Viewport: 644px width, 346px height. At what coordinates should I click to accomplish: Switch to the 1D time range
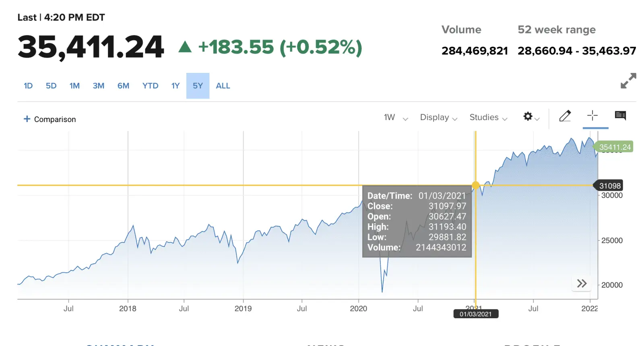point(28,85)
